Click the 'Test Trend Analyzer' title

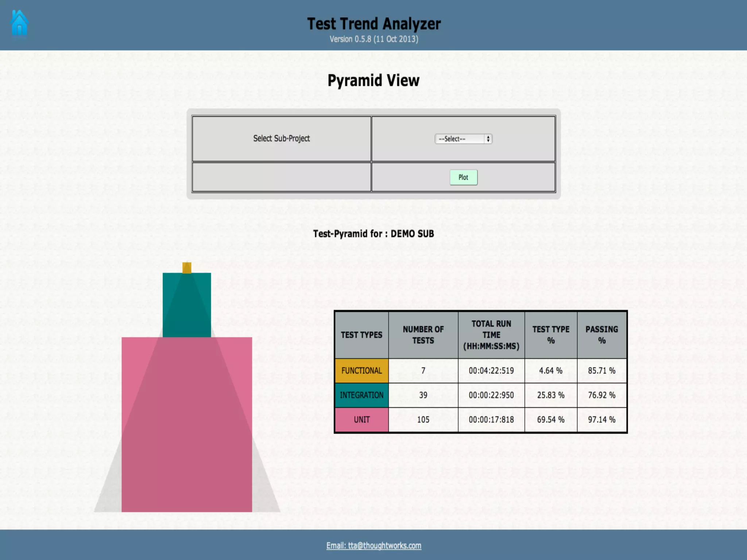point(374,24)
